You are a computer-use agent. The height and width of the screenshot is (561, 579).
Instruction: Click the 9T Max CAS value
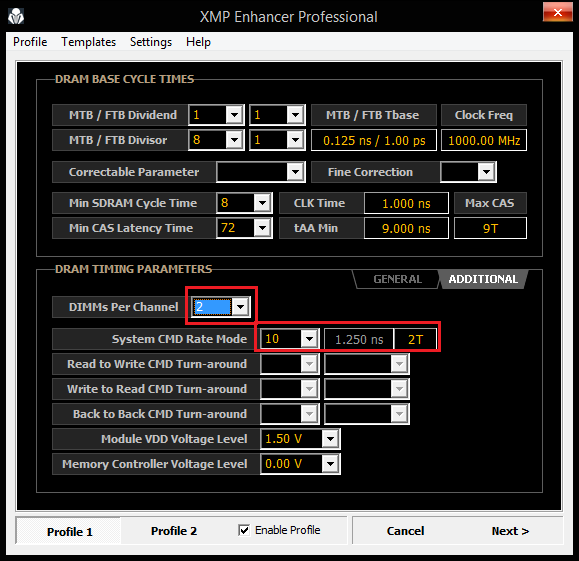pos(490,228)
